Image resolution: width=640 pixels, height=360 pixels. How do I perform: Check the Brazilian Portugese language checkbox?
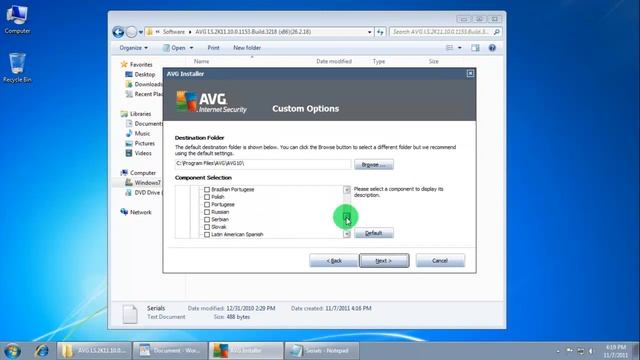[207, 189]
